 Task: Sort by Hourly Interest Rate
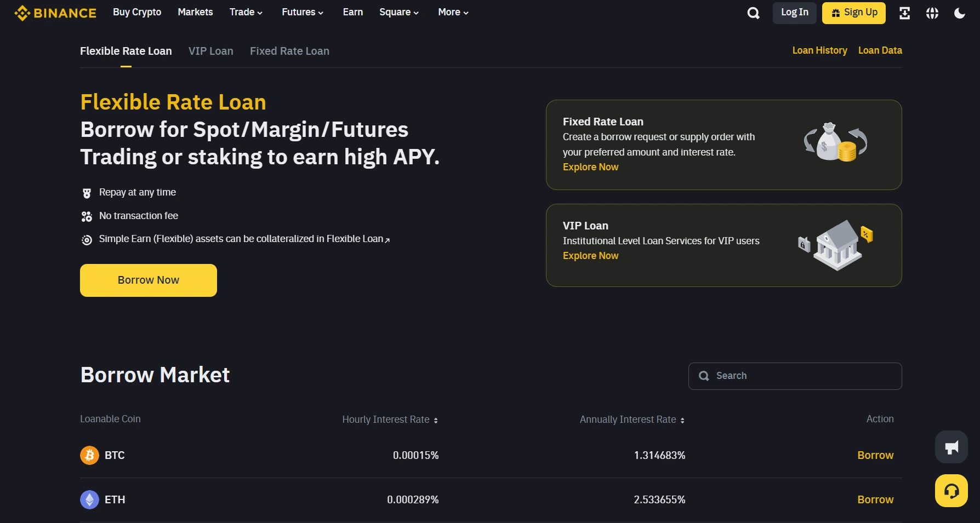[x=390, y=419]
